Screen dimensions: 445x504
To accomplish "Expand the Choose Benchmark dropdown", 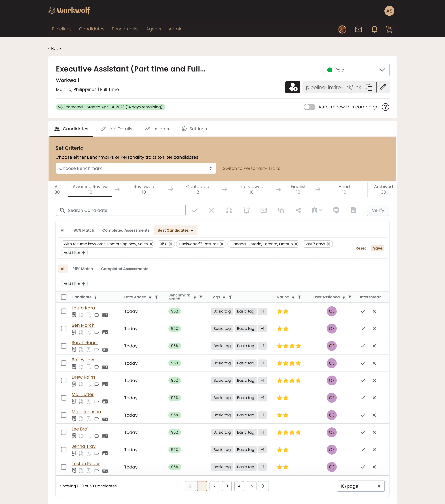I will click(x=136, y=168).
